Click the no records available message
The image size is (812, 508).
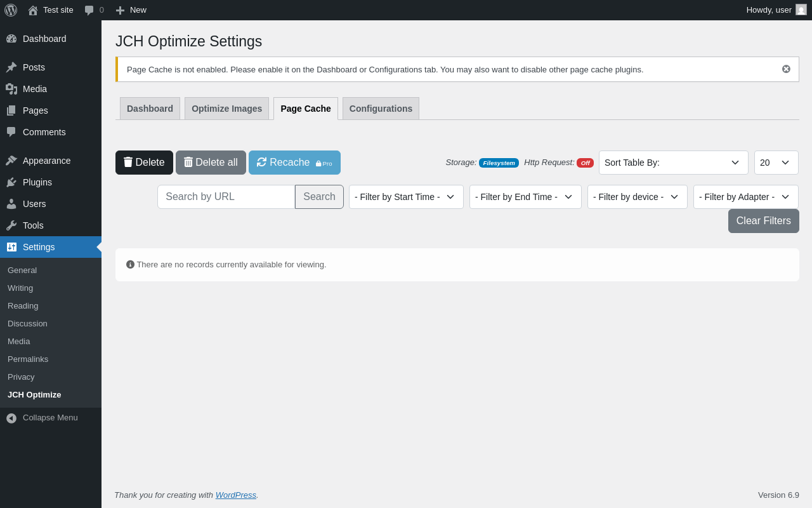[x=232, y=264]
